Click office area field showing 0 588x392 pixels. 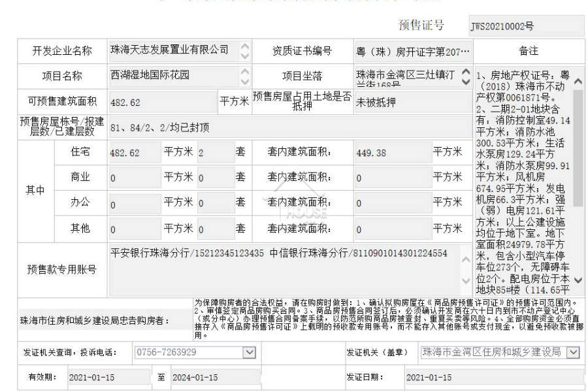[x=135, y=204]
